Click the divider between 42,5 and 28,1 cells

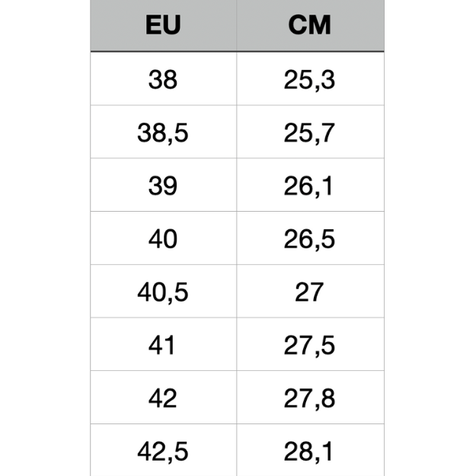(236, 451)
